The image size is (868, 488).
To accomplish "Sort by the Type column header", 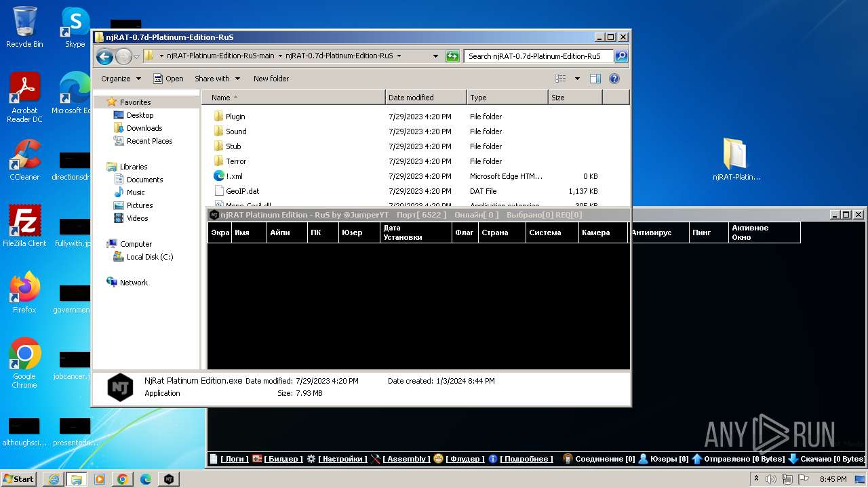I will pos(507,98).
